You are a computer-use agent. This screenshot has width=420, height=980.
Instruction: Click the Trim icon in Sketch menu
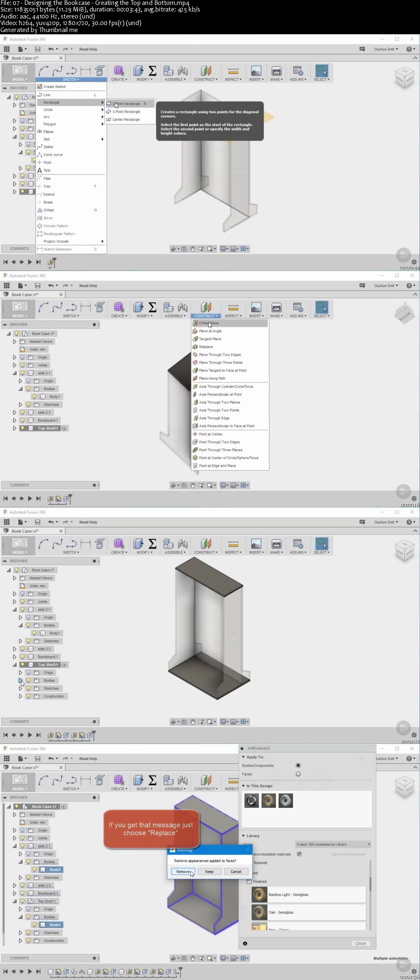40,186
